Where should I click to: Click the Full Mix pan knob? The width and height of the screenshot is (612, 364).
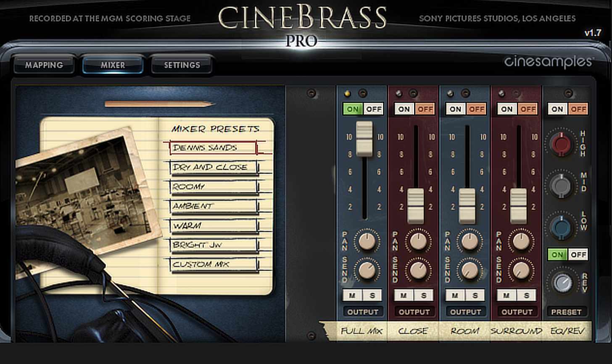tap(367, 241)
